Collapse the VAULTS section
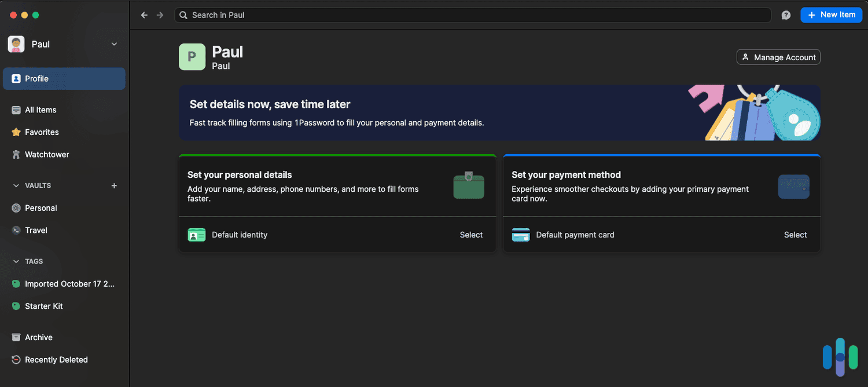Viewport: 868px width, 387px height. [x=16, y=185]
